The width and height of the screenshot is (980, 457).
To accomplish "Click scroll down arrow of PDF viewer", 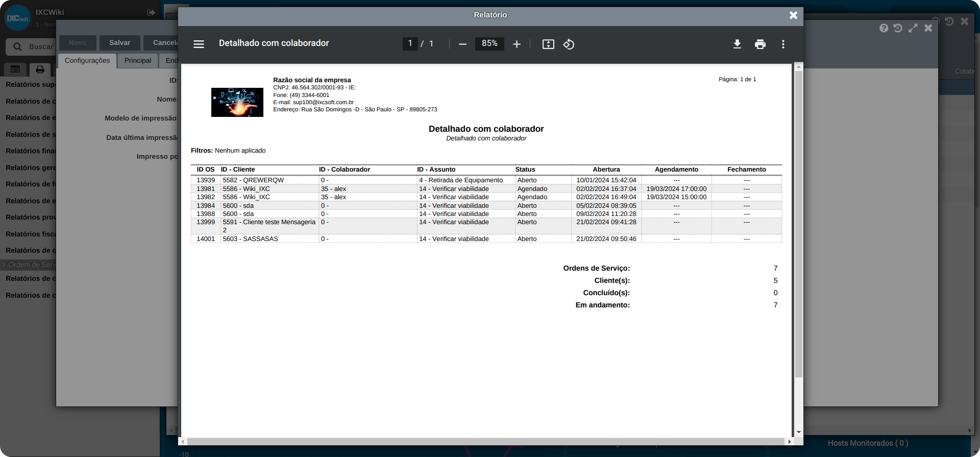I will pyautogui.click(x=799, y=432).
